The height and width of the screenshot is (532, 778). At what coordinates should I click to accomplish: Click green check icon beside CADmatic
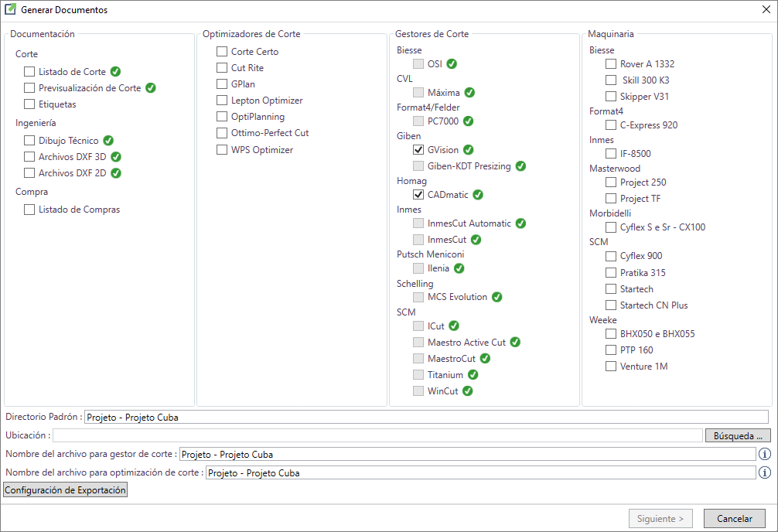coord(478,195)
